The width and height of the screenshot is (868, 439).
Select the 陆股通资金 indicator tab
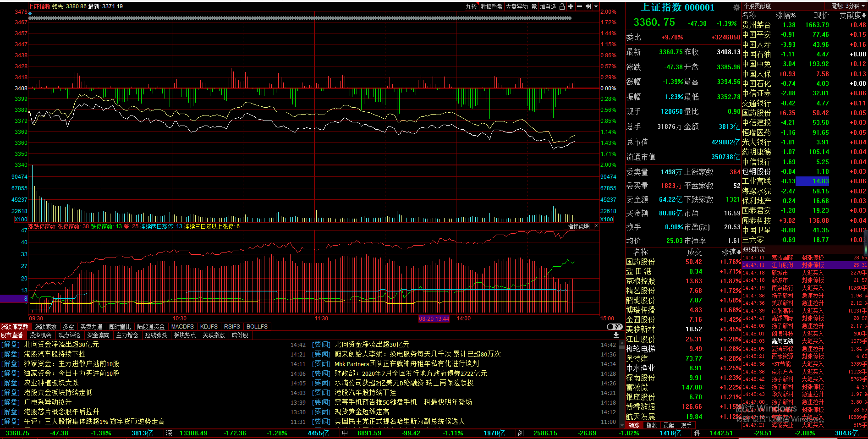pos(151,327)
